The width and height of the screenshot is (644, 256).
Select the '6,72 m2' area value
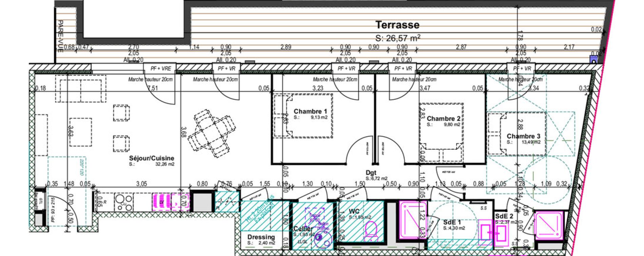pyautogui.click(x=379, y=179)
